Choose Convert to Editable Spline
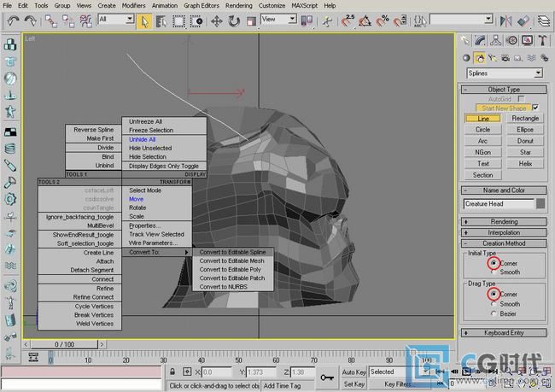555x392 pixels. coord(232,252)
